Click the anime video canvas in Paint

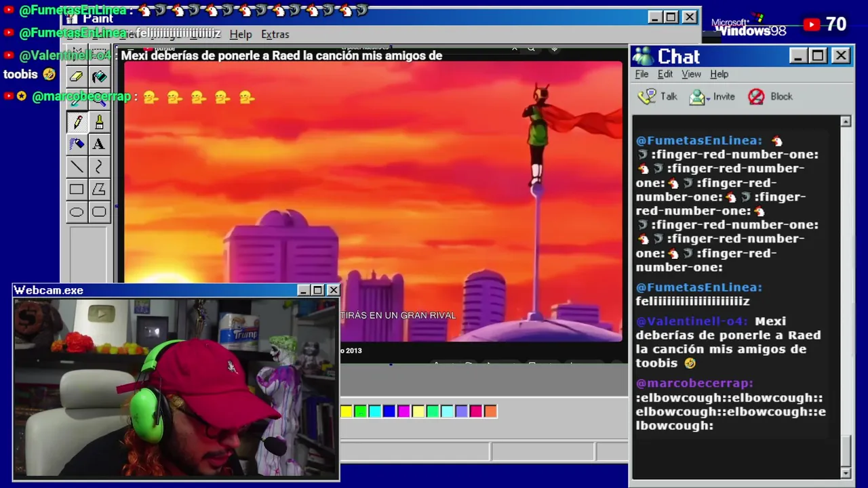click(373, 201)
